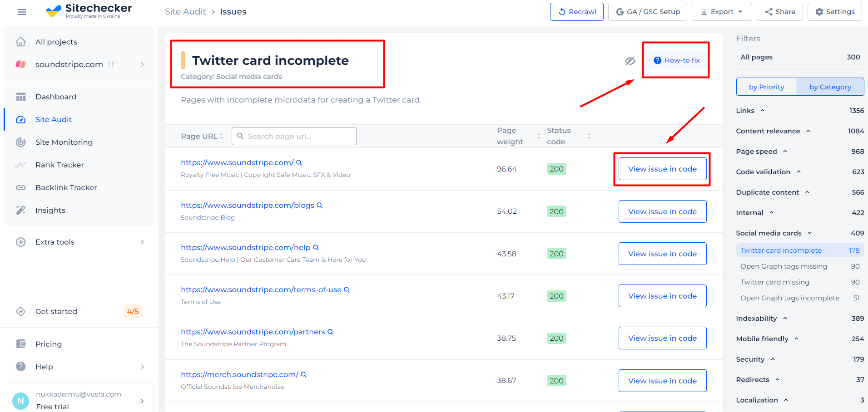Expand the Internal filter category
This screenshot has height=412, width=868.
(x=771, y=213)
